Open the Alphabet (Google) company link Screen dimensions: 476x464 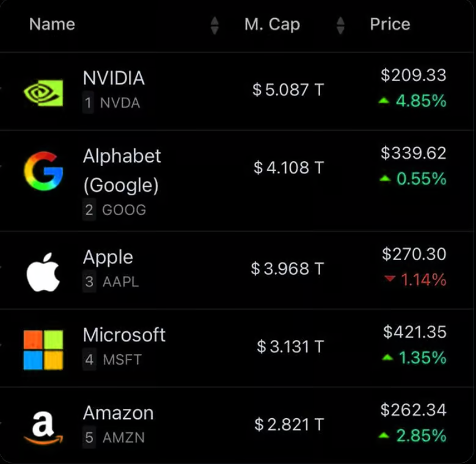(122, 170)
